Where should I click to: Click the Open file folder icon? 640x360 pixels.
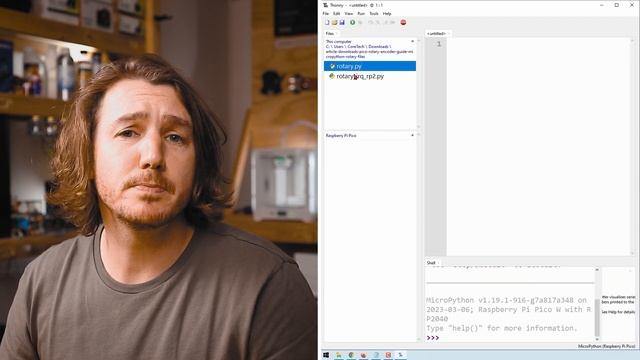click(334, 22)
